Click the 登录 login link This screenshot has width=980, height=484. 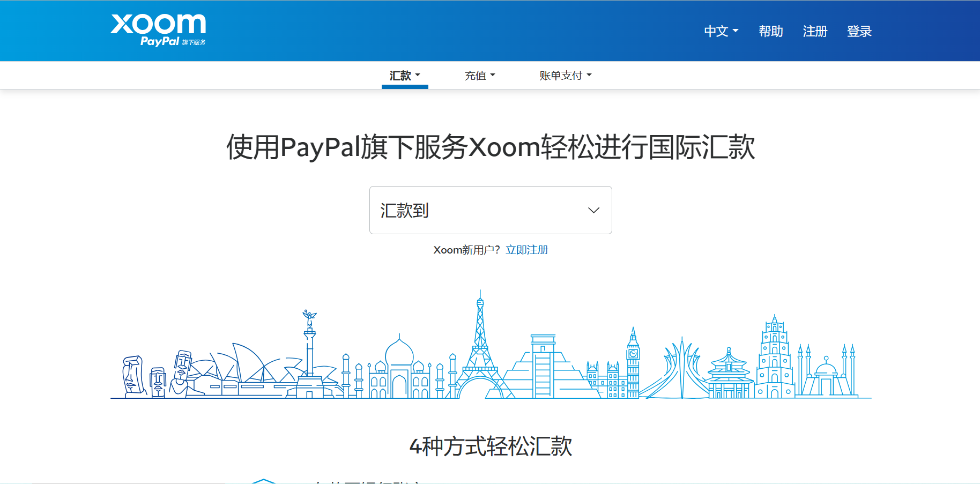859,31
